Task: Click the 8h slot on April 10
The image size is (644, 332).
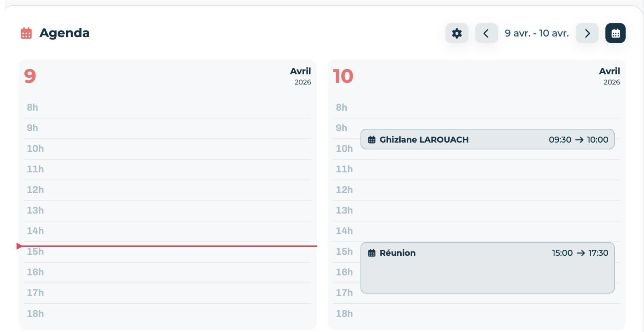Action: click(x=476, y=108)
